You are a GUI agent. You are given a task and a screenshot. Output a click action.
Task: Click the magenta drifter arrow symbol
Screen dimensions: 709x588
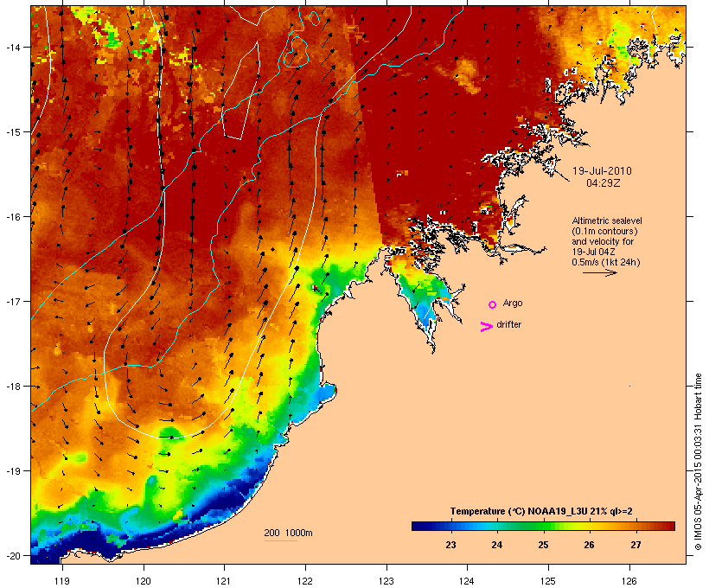point(486,327)
